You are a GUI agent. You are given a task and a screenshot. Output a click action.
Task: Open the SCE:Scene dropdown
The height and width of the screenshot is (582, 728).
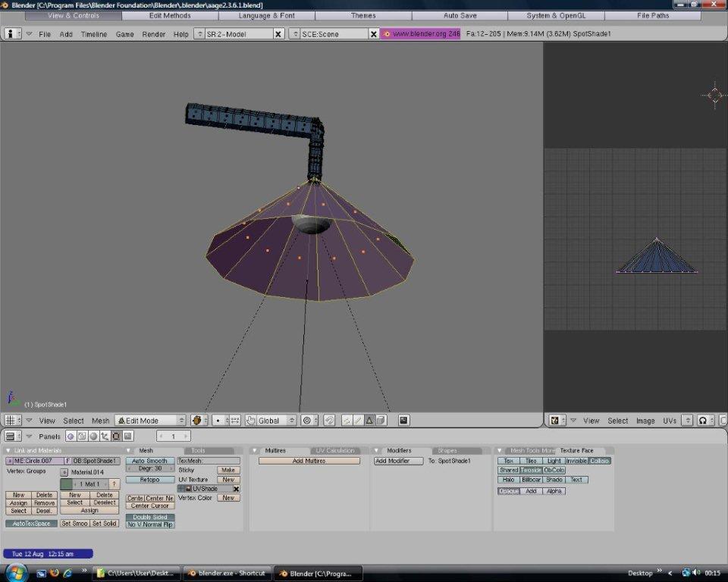tap(294, 34)
